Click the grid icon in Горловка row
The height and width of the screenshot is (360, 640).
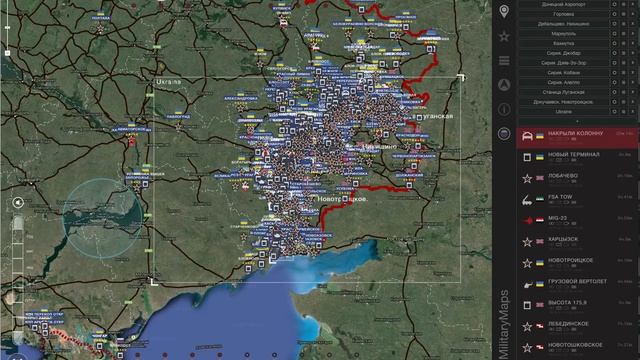(x=624, y=14)
